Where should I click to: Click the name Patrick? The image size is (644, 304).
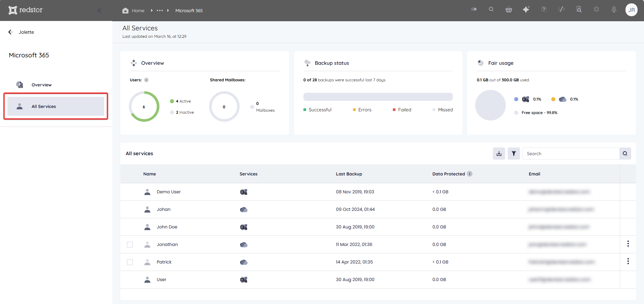click(x=164, y=262)
